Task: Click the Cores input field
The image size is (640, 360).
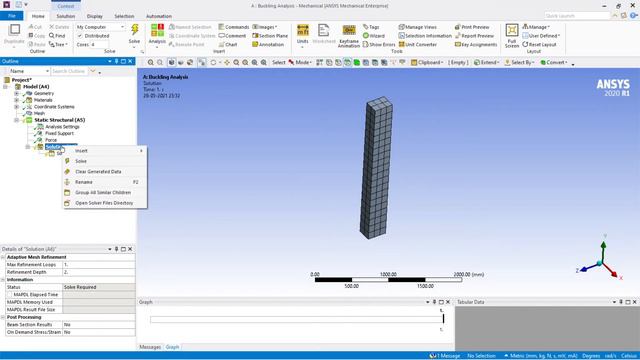Action: [x=100, y=44]
